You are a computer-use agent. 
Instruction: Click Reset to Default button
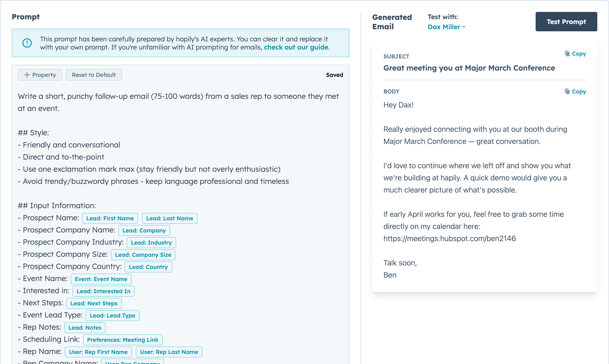(x=94, y=75)
